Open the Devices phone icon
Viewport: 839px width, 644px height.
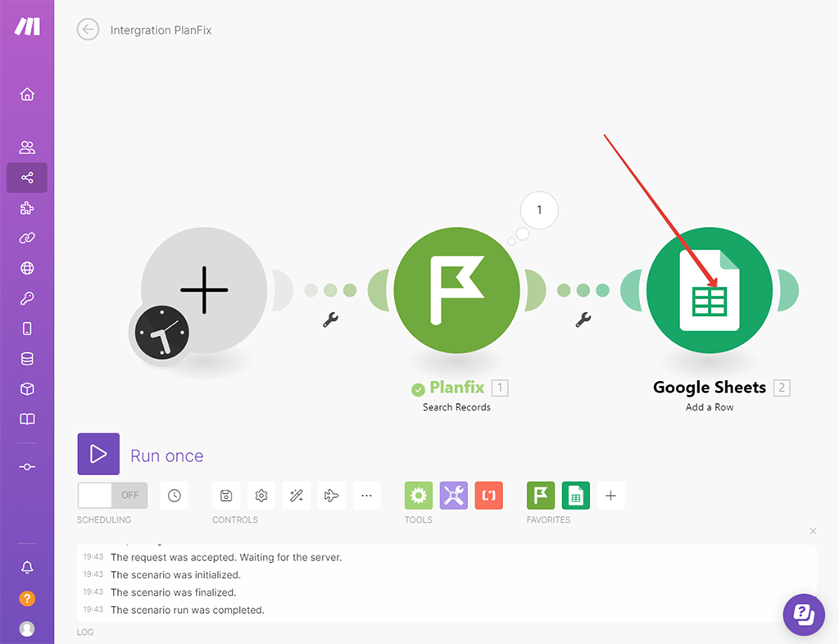(27, 329)
